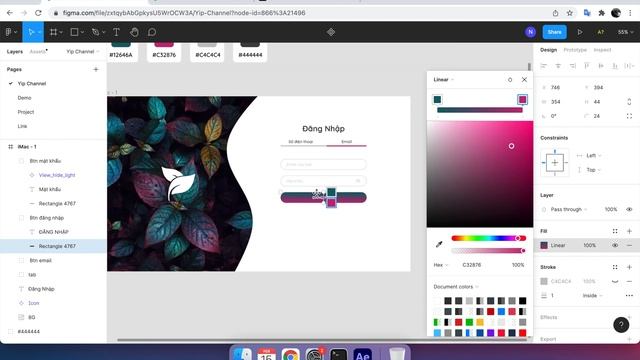
Task: Expand the Document colors dropdown
Action: click(x=456, y=287)
